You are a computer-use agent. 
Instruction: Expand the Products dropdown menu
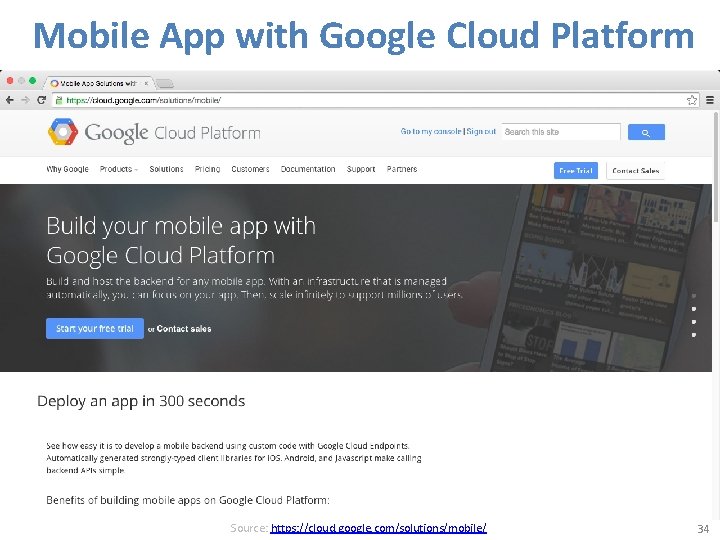[x=118, y=169]
